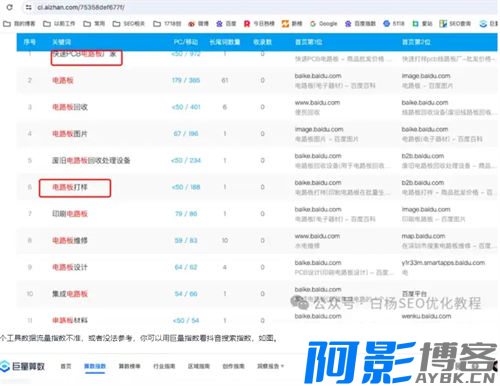Click PC/mobile index 79 / 86

(x=186, y=214)
